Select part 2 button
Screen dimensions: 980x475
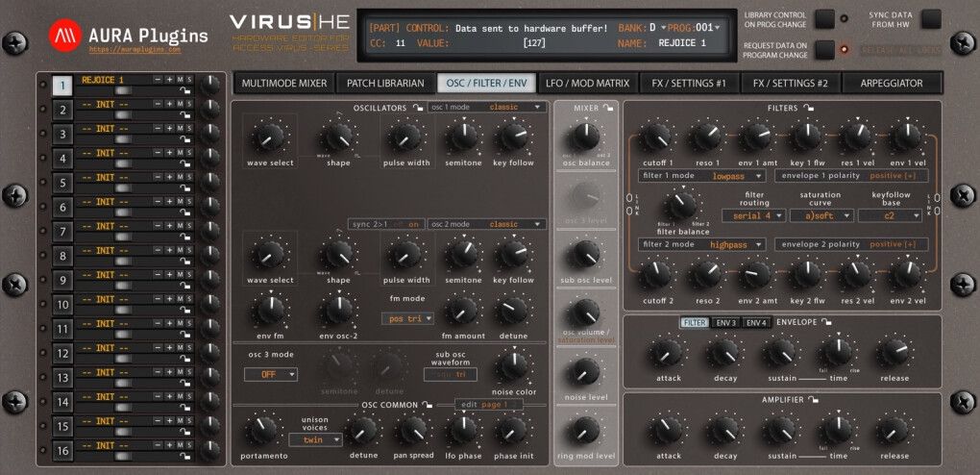click(62, 111)
